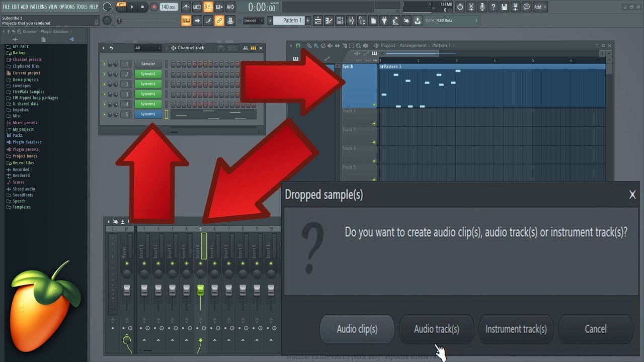644x362 pixels.
Task: Toggle wait for input before recording
Action: pyautogui.click(x=197, y=7)
